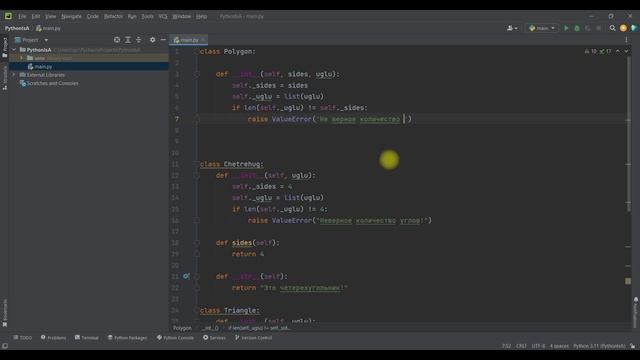Click the editor vertical scrollbar thumb
Image resolution: width=640 pixels, height=360 pixels.
click(x=629, y=135)
